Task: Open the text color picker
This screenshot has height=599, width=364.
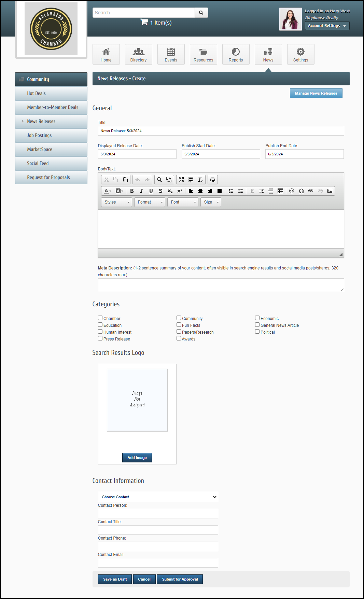Action: [x=108, y=191]
